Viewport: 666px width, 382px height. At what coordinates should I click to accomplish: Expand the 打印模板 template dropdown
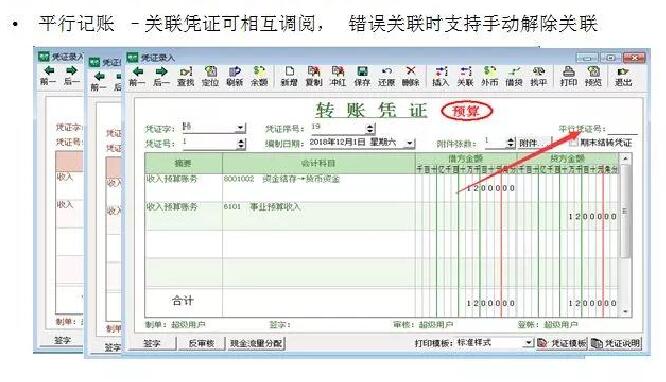point(528,342)
